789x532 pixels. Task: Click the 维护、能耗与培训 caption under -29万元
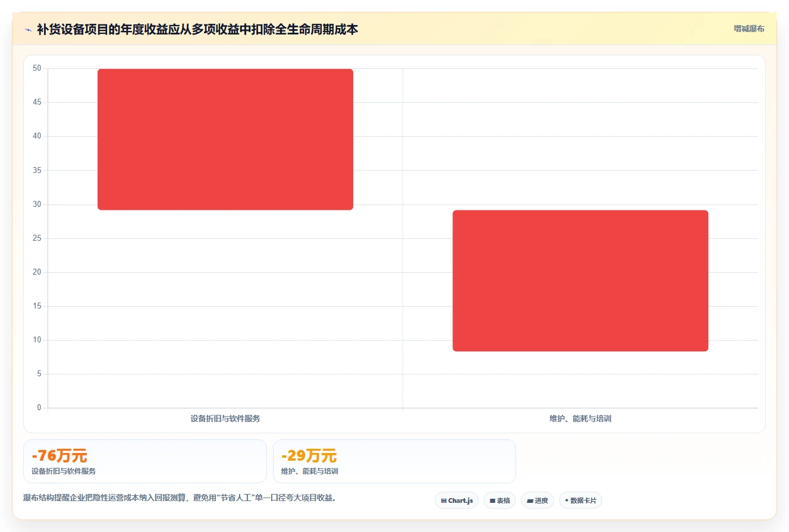tap(310, 471)
